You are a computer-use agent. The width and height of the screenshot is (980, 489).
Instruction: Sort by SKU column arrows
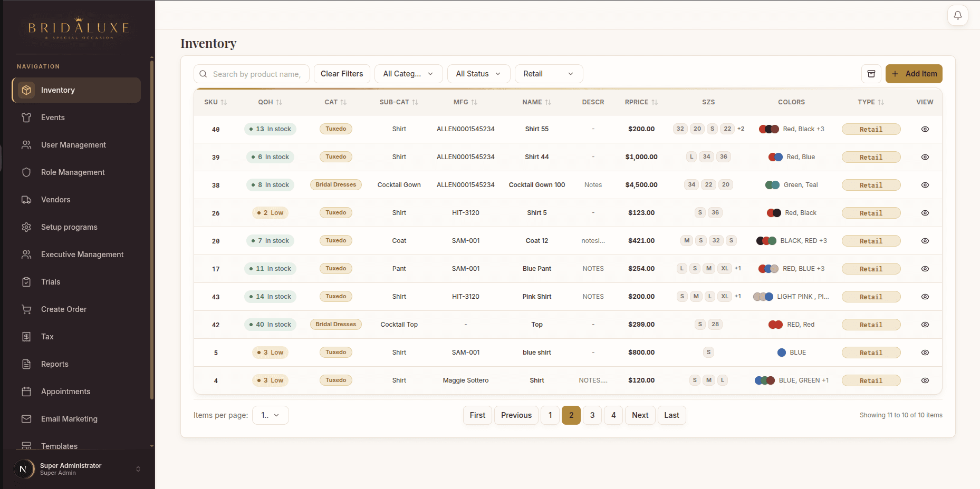(x=224, y=102)
